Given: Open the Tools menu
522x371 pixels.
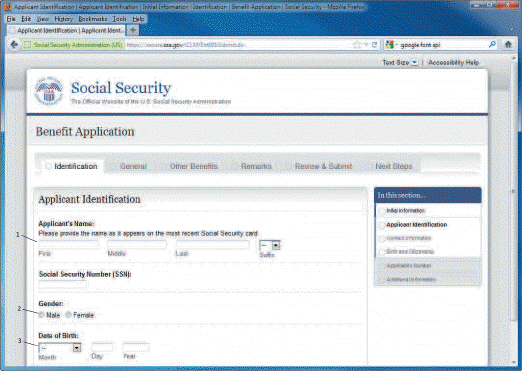Looking at the screenshot, I should [119, 19].
